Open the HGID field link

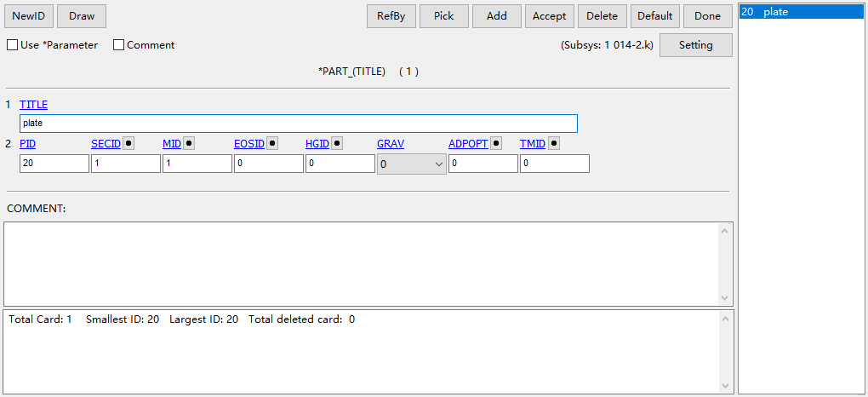click(317, 144)
